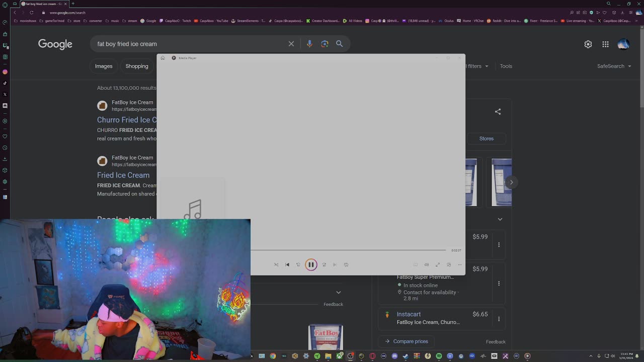Open the filters dropdown
The image size is (644, 362).
[476, 66]
